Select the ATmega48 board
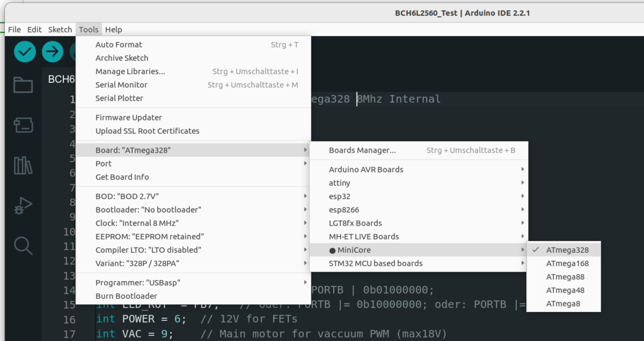Screen dimensions: 644x341 (x=564, y=290)
